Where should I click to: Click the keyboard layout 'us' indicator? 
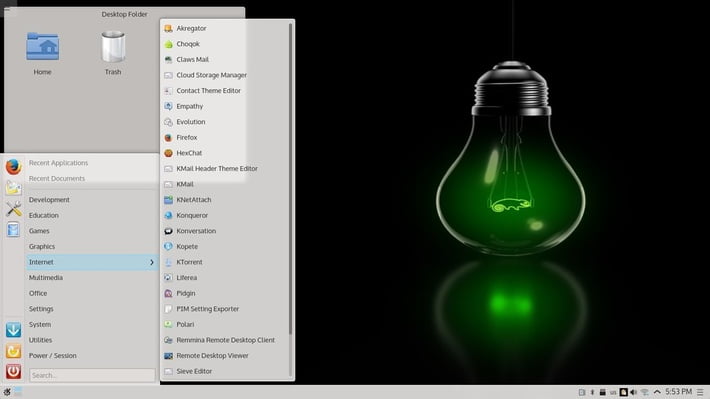coord(613,393)
